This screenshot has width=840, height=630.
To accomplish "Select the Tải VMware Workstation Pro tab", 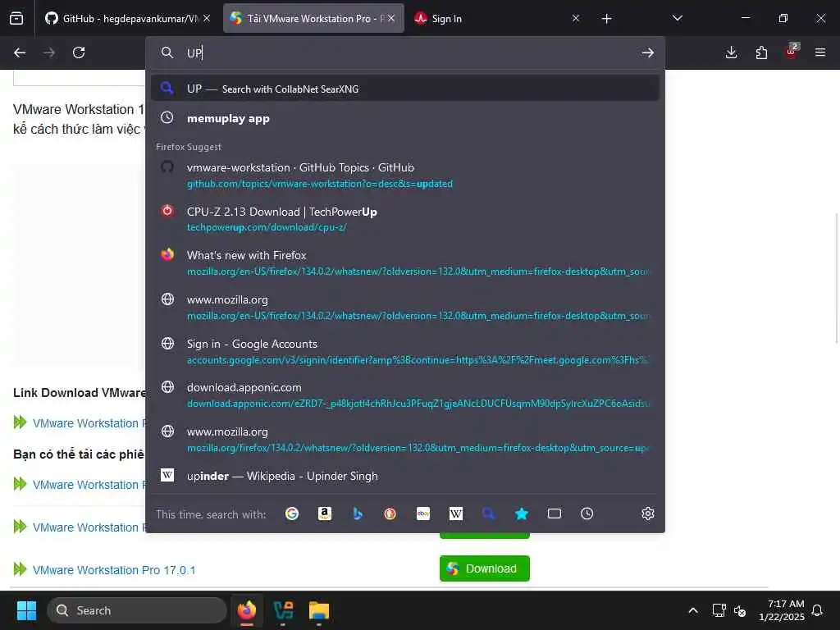I will click(x=313, y=18).
